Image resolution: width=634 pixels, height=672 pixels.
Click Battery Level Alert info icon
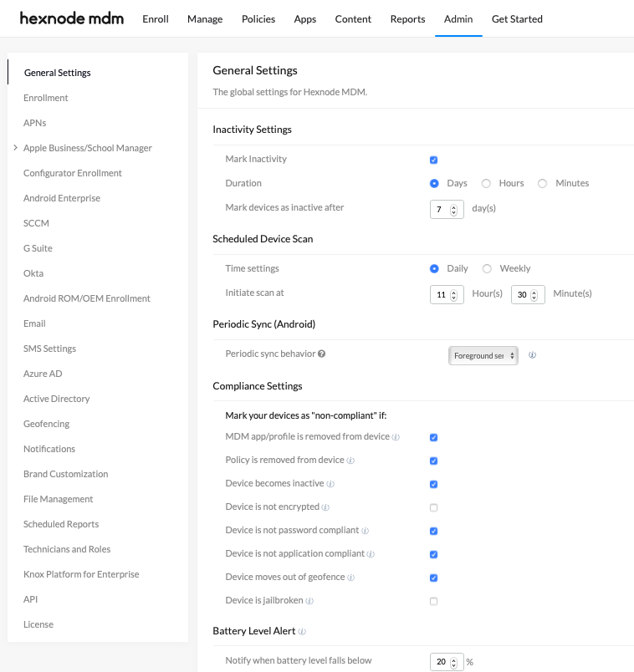(302, 632)
